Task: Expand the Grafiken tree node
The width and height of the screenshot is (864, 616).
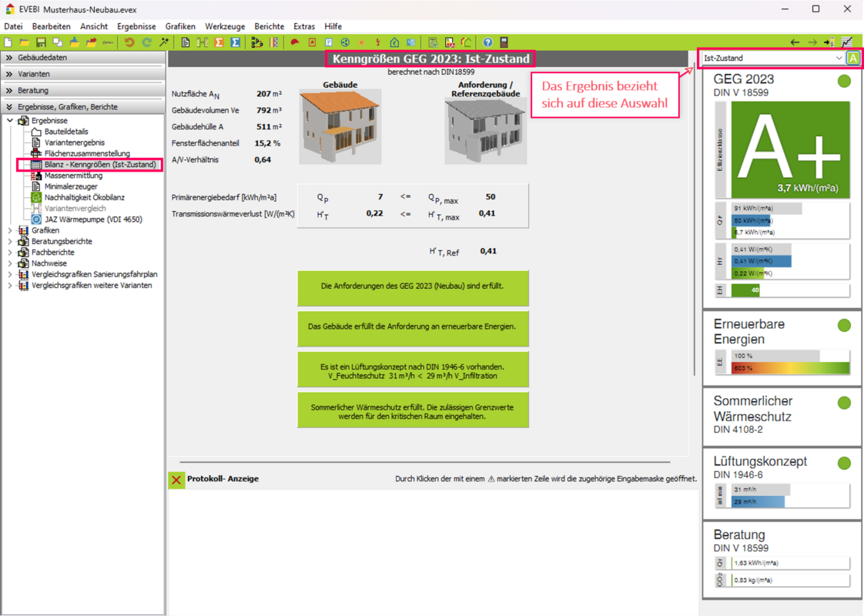Action: tap(10, 230)
